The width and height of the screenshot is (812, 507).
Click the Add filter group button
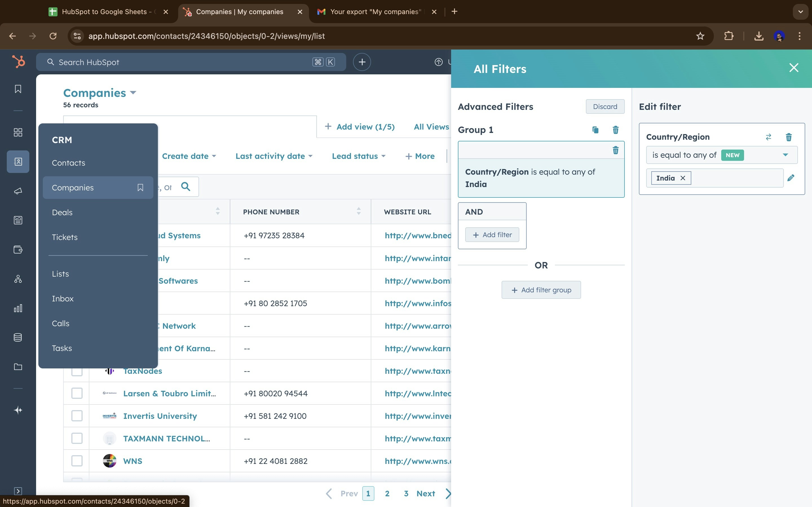[541, 290]
